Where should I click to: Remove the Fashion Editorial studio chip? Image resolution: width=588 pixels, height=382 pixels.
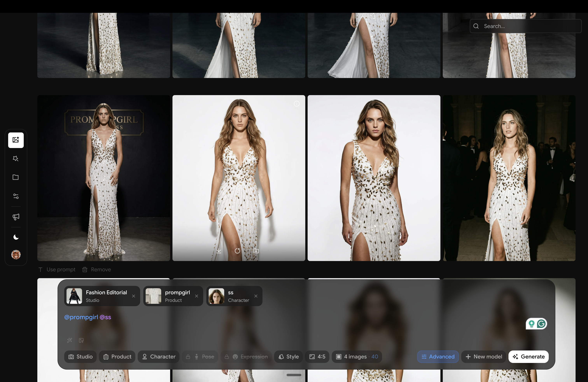click(x=133, y=296)
